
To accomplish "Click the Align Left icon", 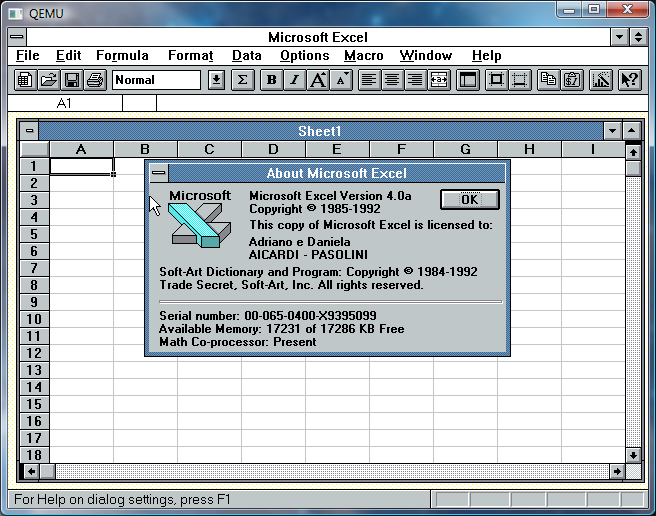I will pyautogui.click(x=369, y=80).
